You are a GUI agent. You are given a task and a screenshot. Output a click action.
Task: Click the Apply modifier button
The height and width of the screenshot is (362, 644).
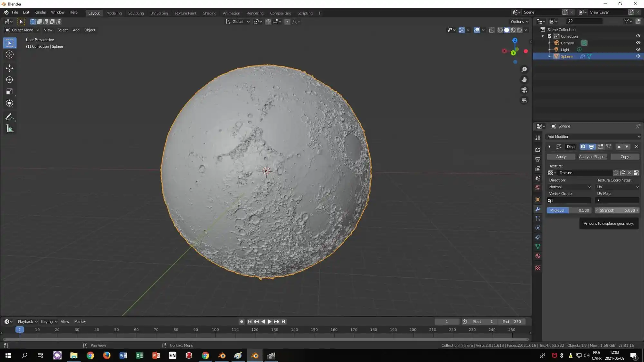(x=561, y=157)
